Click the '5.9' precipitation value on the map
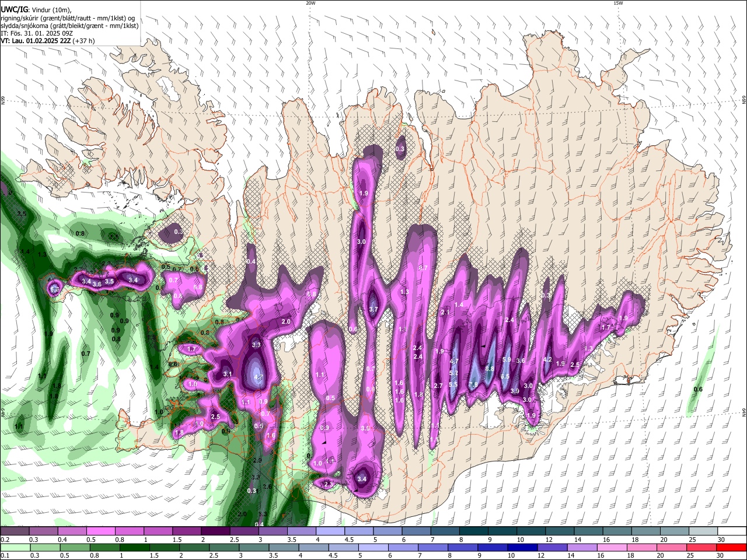 point(507,360)
